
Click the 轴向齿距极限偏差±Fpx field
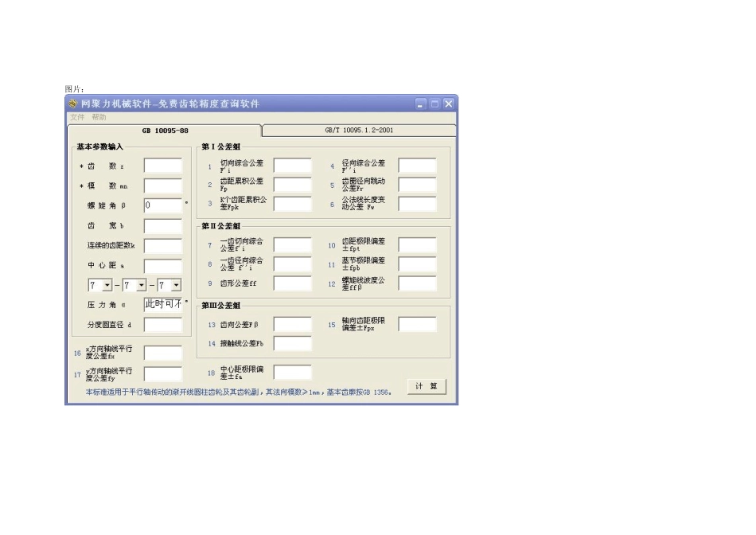click(418, 324)
